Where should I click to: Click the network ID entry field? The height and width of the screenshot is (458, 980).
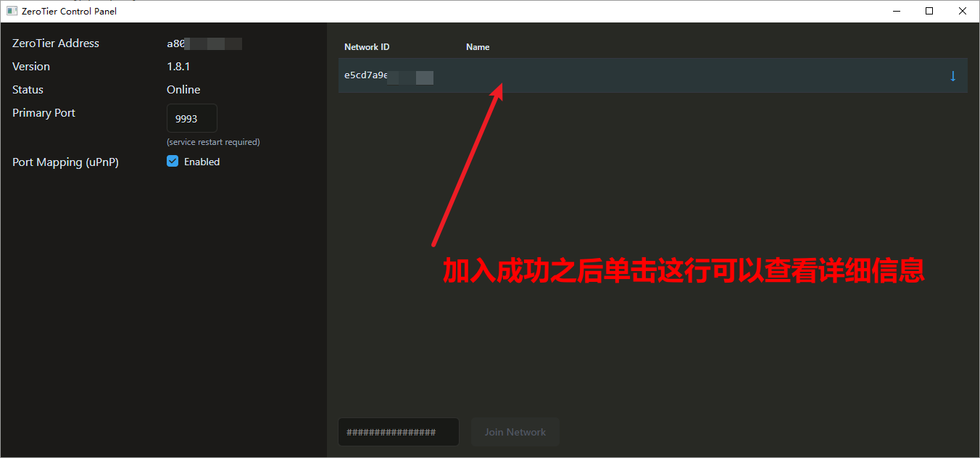[399, 432]
